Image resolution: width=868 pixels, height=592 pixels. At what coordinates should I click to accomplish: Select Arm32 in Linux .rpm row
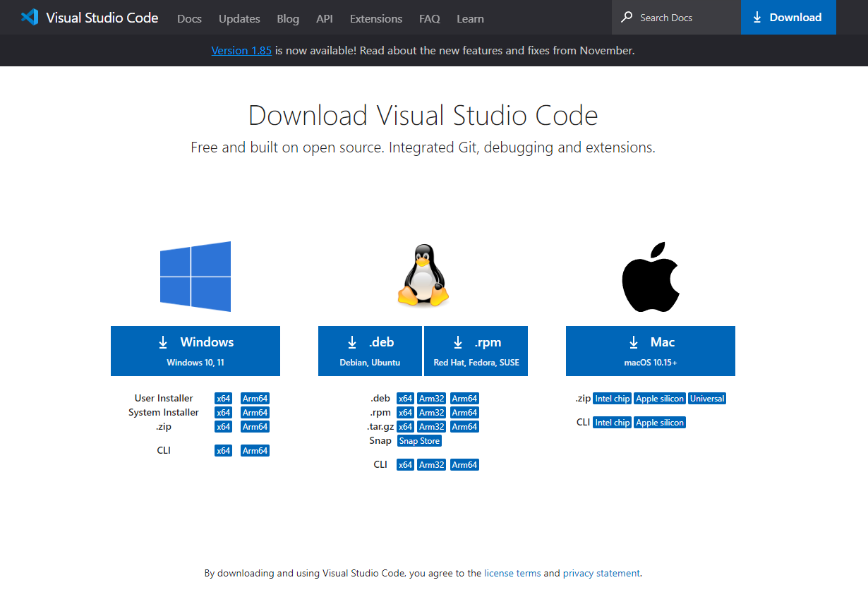click(432, 413)
